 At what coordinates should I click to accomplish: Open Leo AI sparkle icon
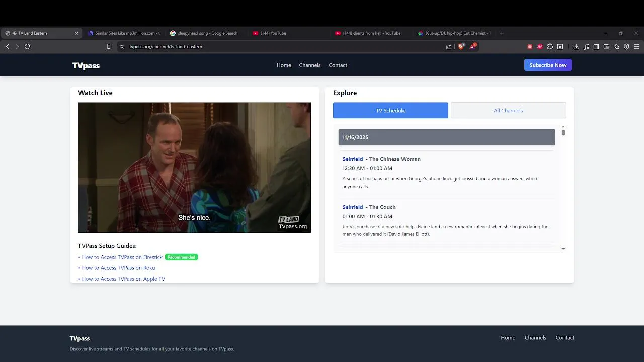[x=616, y=46]
